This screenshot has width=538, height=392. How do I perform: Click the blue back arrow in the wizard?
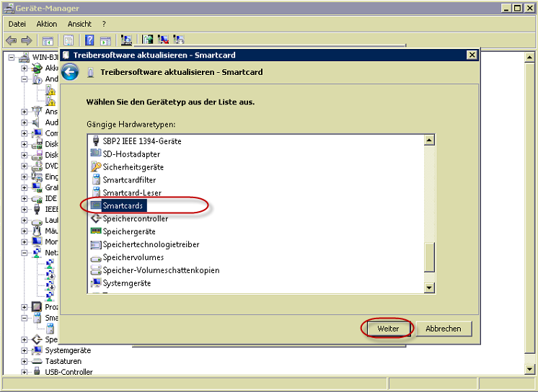coord(70,72)
